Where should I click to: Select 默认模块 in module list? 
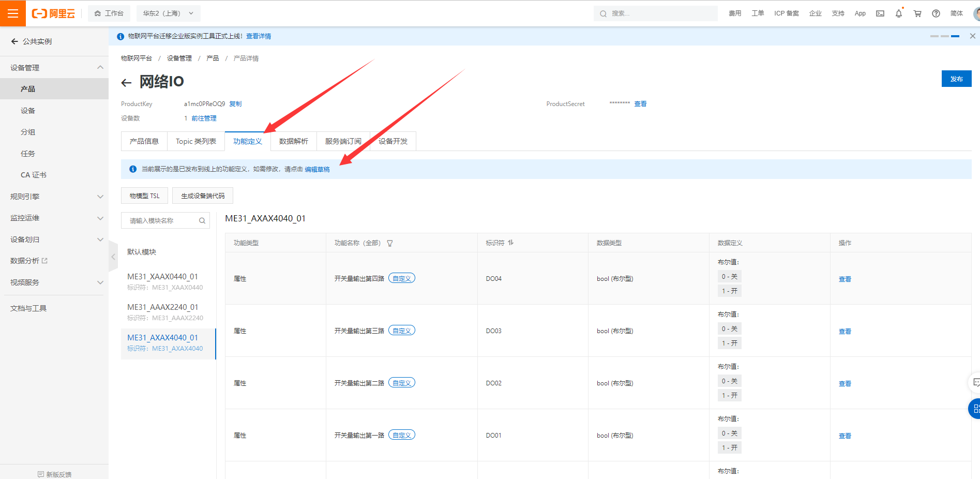142,252
